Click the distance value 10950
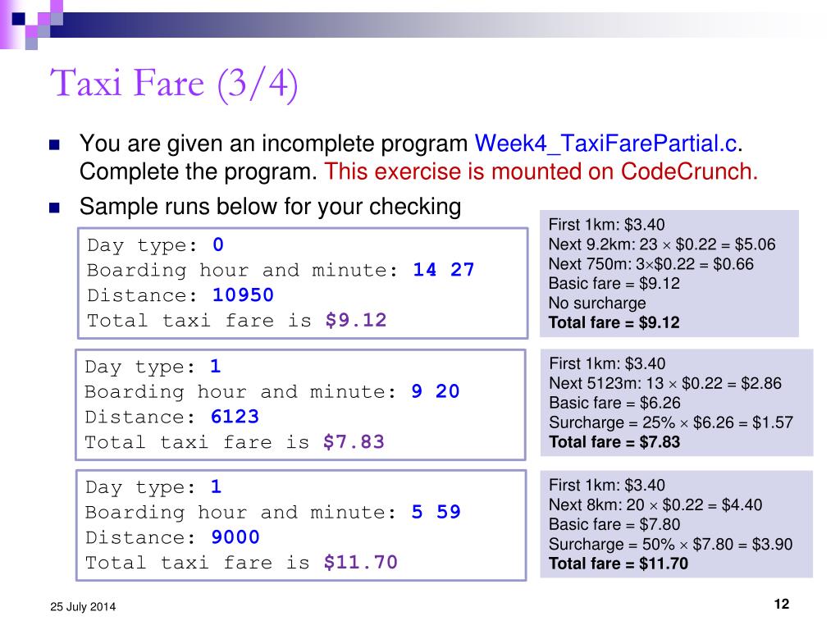The height and width of the screenshot is (630, 840). coord(243,294)
